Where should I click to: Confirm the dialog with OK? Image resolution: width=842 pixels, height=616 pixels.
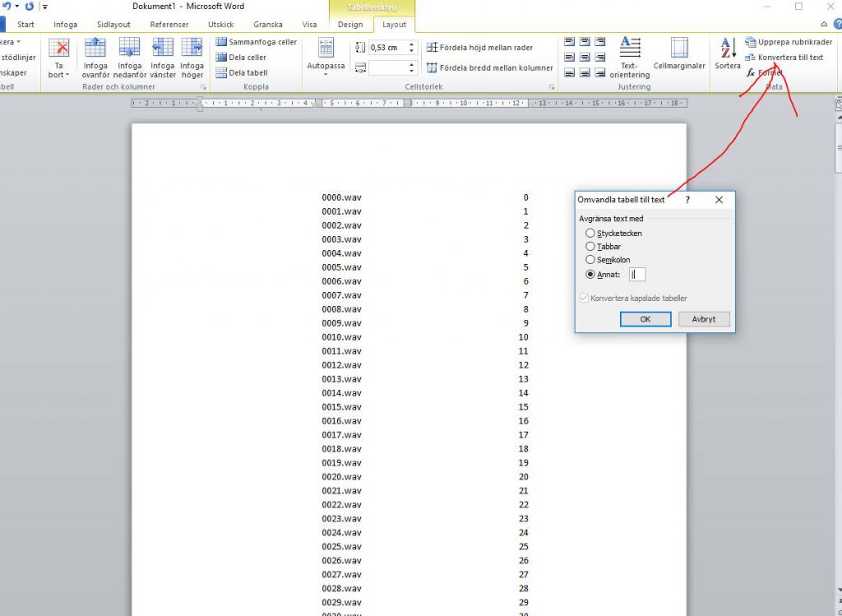pos(645,319)
